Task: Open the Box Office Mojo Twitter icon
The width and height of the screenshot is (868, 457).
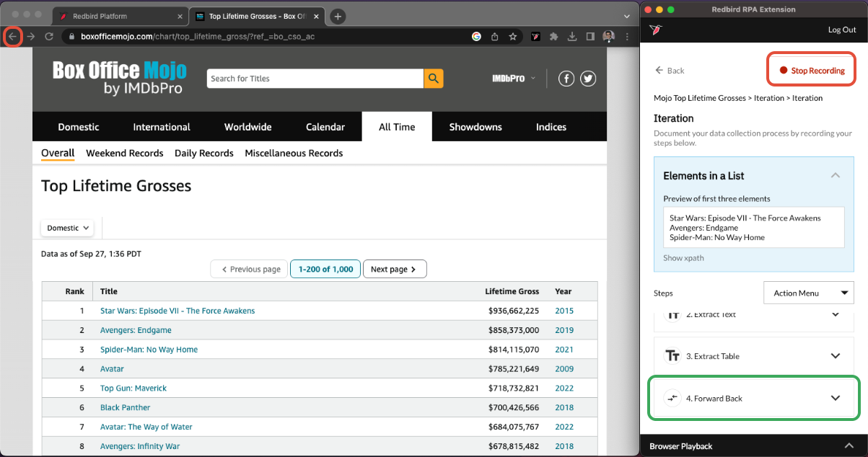Action: pyautogui.click(x=588, y=79)
